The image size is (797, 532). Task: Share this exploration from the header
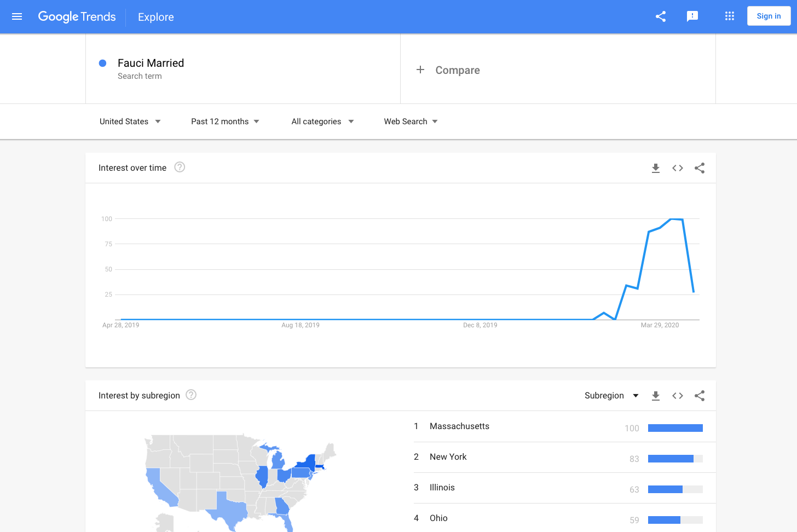661,16
